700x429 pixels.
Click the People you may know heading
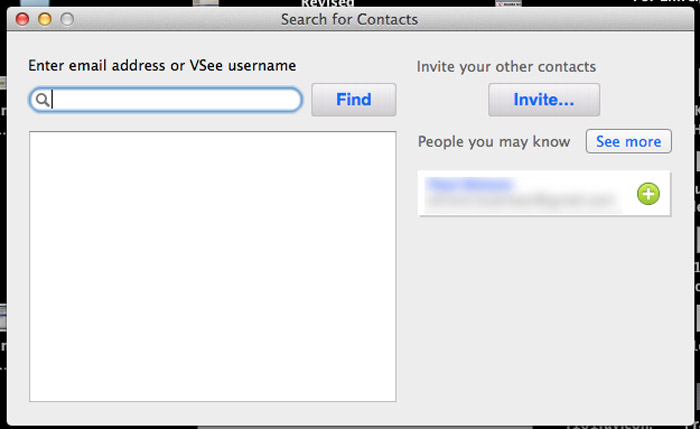494,142
